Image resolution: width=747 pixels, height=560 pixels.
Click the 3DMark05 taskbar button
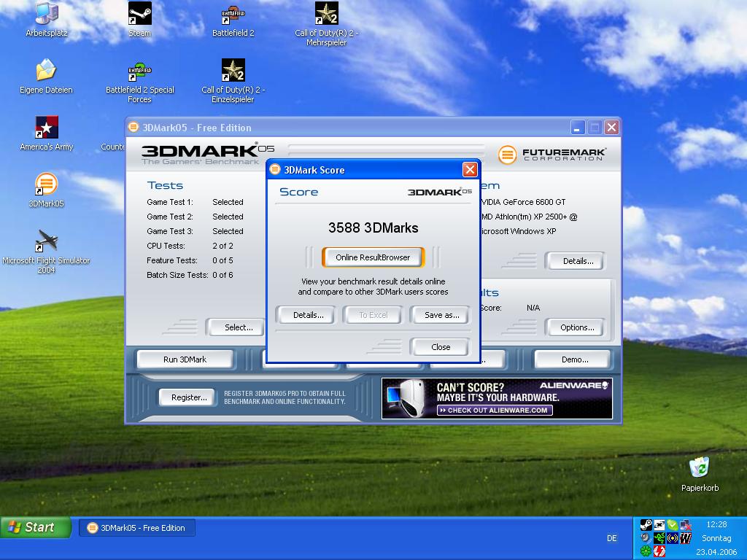(x=136, y=528)
